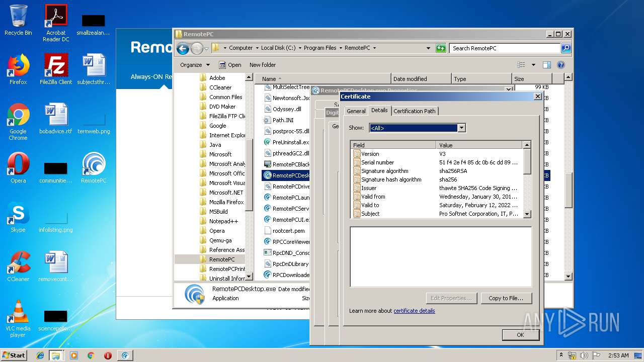Select Odyssey.dll file

tap(283, 109)
